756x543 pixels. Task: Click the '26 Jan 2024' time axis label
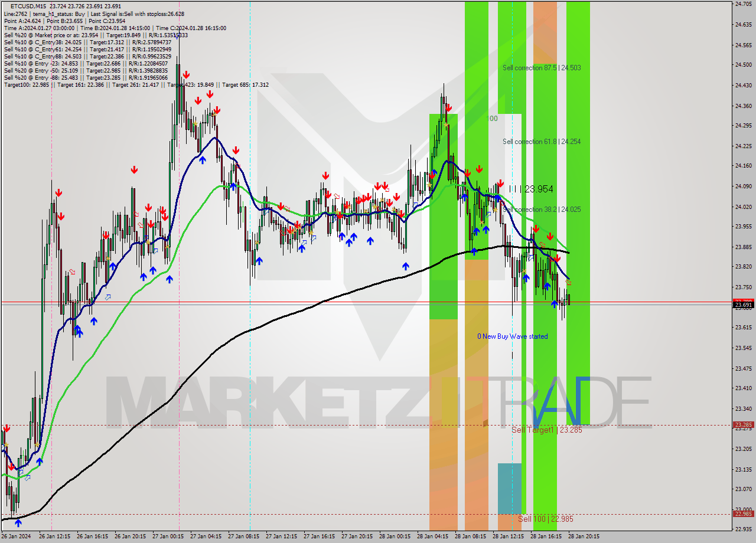(15, 537)
